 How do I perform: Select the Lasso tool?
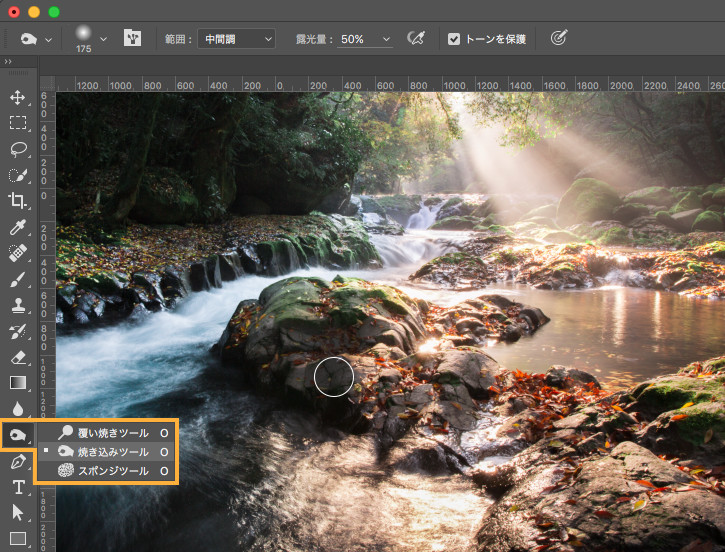(18, 149)
